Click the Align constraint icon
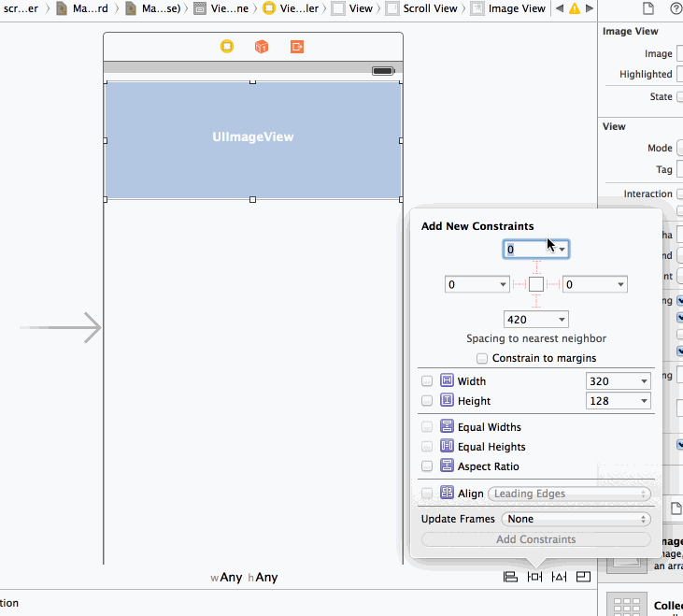Image resolution: width=683 pixels, height=616 pixels. coord(447,493)
